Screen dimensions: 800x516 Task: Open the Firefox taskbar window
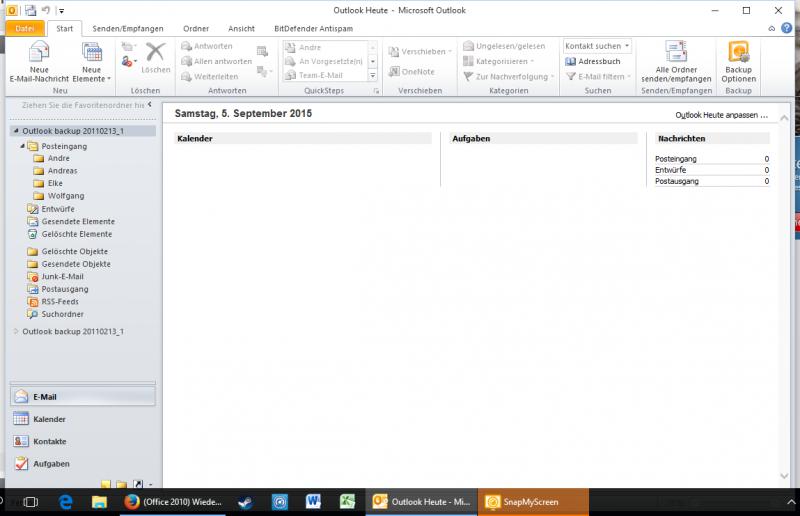point(172,502)
